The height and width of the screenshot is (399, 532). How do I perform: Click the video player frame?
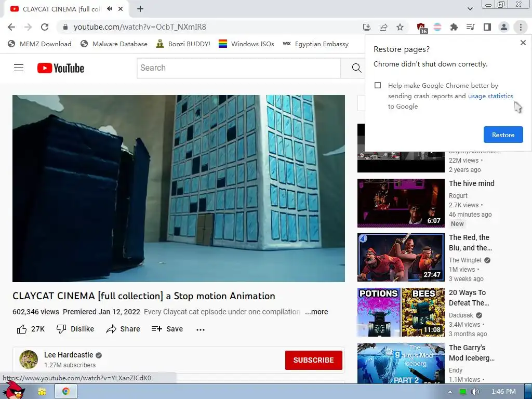point(179,188)
